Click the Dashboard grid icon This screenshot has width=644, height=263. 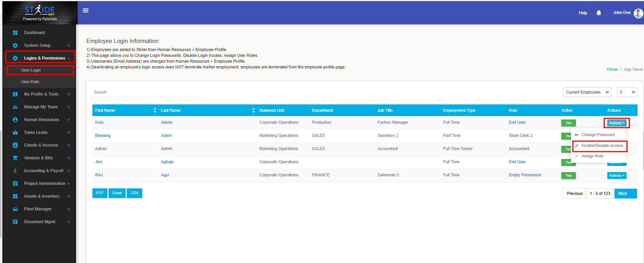pos(15,33)
